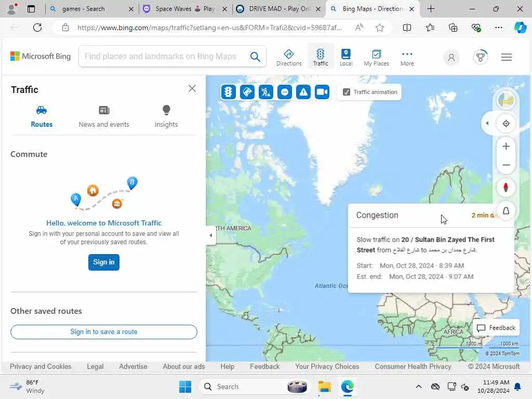Open Consumer Health Privacy link
Screen dimensions: 532x399
[x=413, y=366]
